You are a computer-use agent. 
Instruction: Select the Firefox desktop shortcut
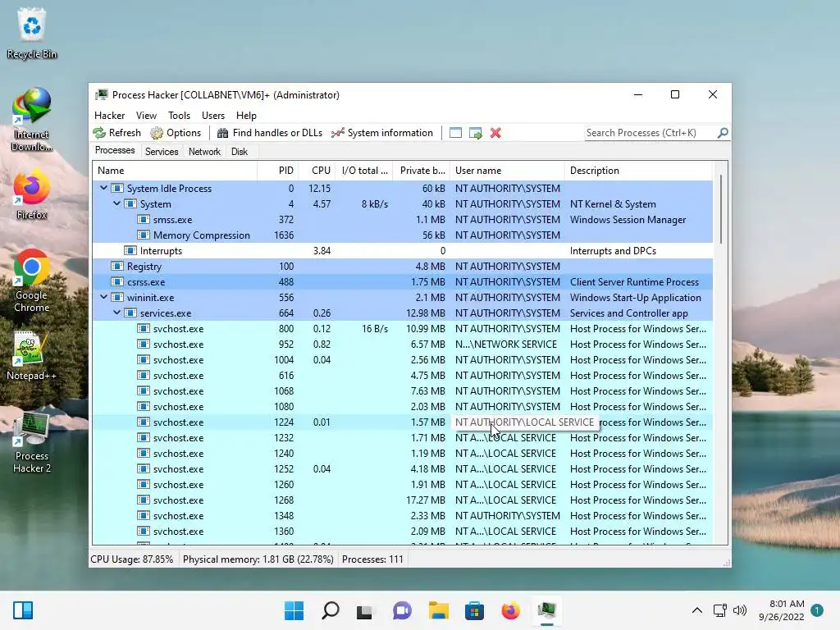(32, 195)
